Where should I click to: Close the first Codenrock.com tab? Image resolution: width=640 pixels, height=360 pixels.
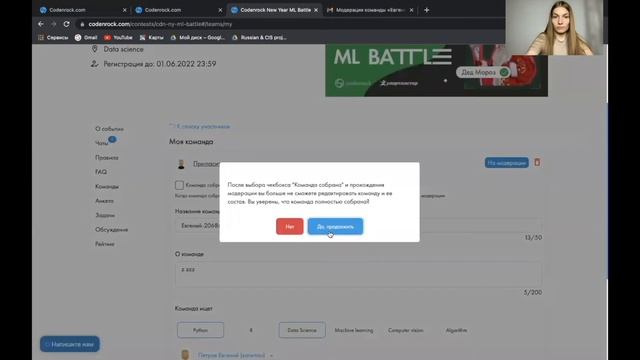[124, 10]
